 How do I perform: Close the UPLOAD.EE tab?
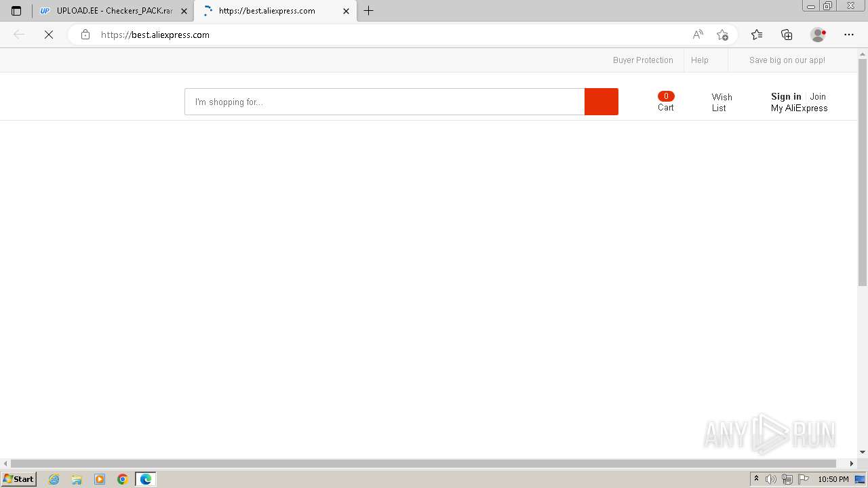pyautogui.click(x=184, y=11)
